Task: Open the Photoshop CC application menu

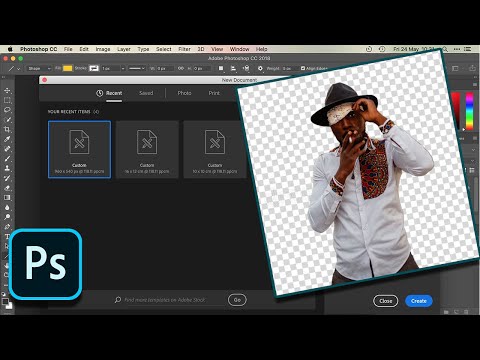Action: 38,49
